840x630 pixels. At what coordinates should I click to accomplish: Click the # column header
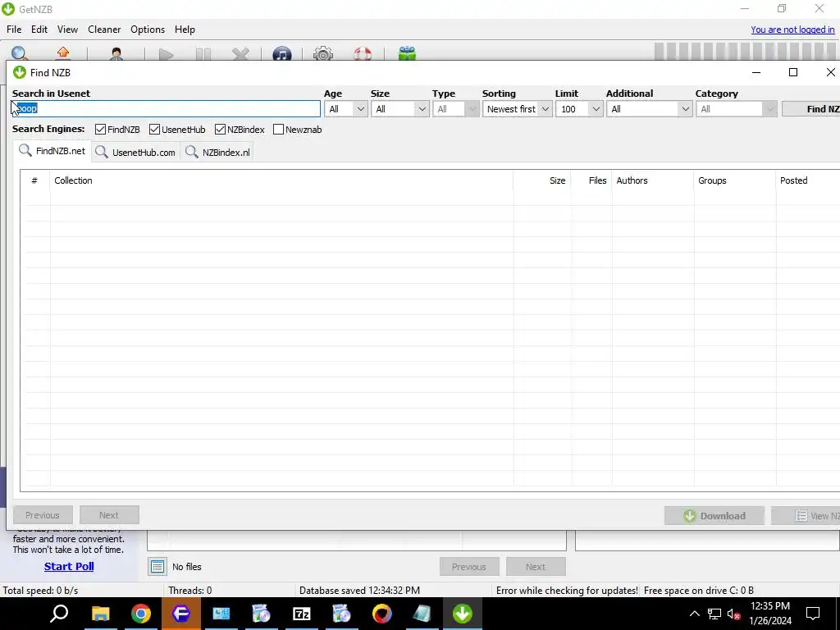tap(34, 180)
